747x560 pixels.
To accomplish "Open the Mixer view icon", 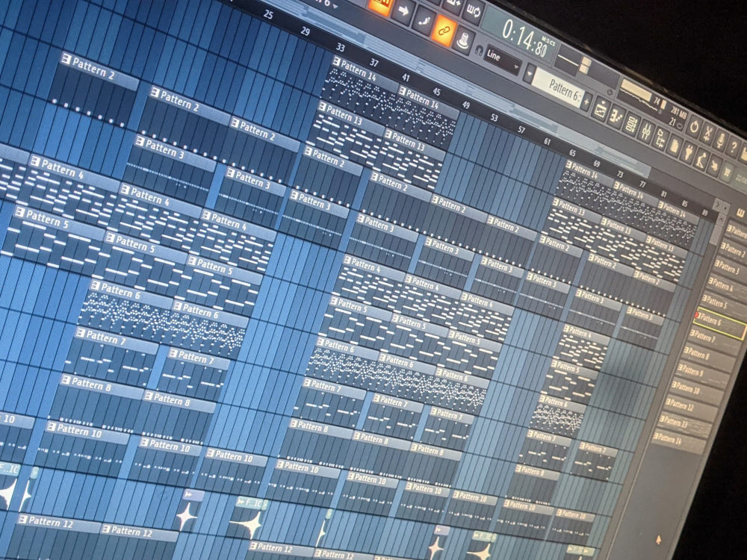I will click(x=646, y=131).
